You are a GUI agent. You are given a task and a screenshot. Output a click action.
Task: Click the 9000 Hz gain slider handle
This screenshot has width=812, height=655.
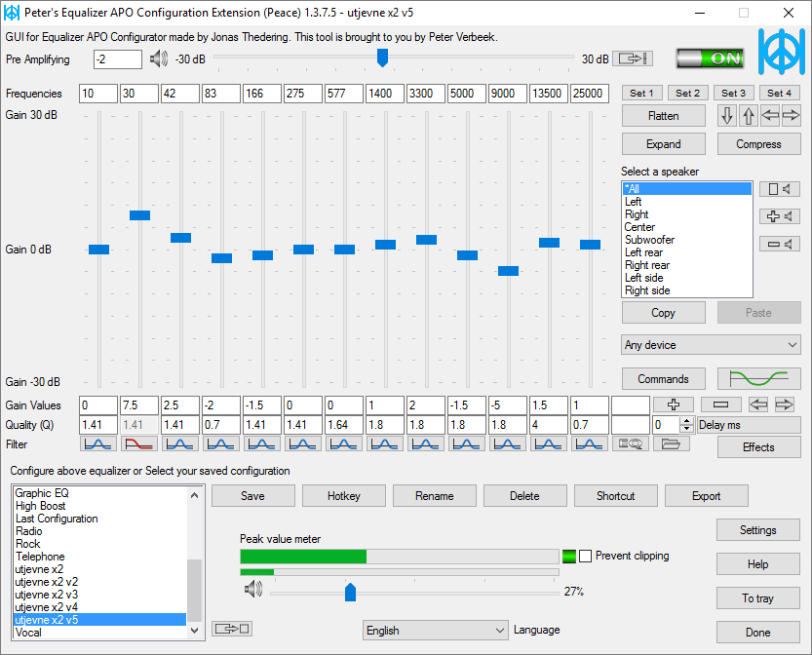point(508,271)
